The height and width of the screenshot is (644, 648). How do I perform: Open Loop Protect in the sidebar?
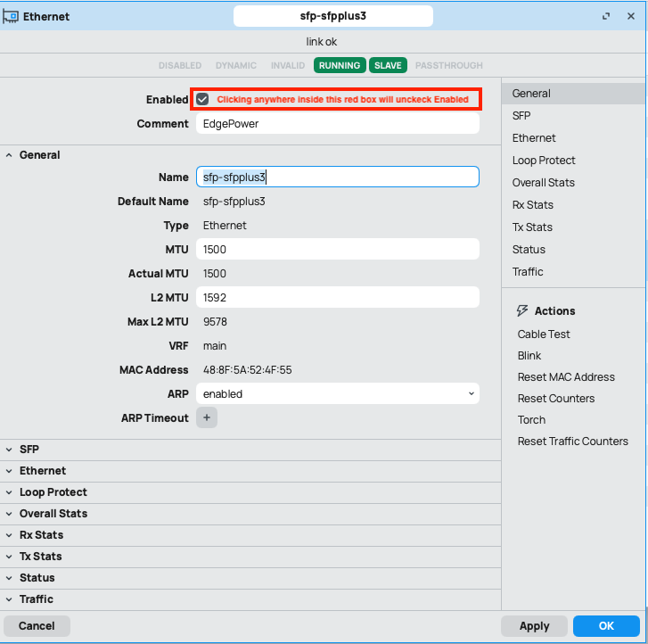[573, 161]
